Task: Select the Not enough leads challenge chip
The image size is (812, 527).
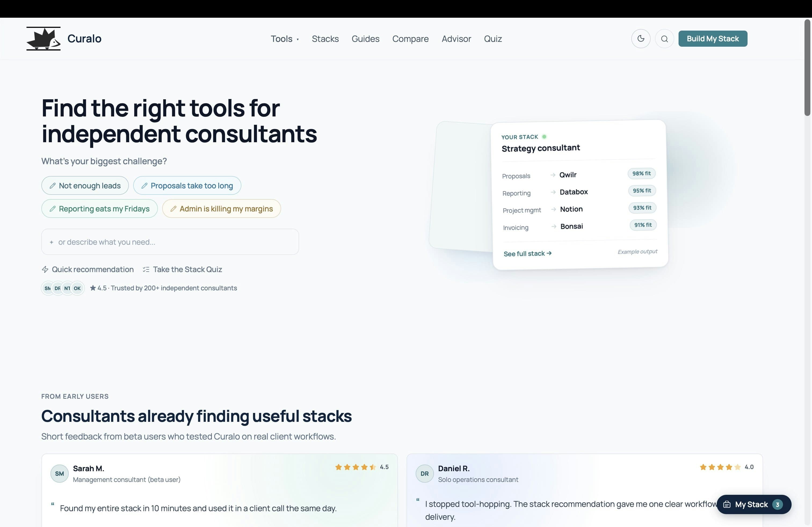Action: pos(85,185)
